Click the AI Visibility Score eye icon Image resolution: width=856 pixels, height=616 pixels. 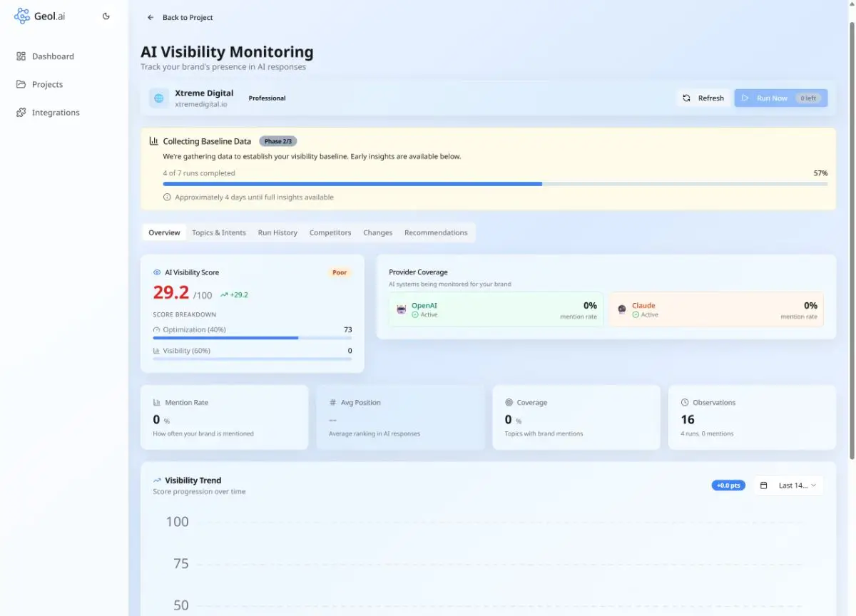[x=157, y=272]
